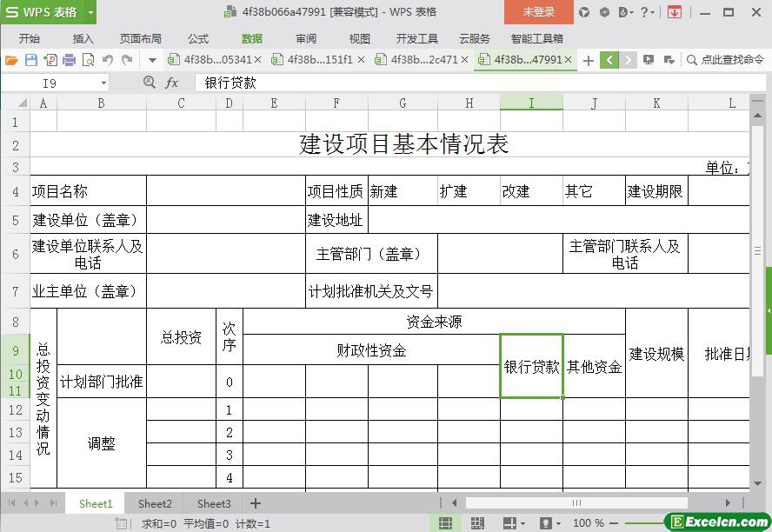The height and width of the screenshot is (532, 772).
Task: Switch to the 公式 ribbon tab
Action: (198, 38)
